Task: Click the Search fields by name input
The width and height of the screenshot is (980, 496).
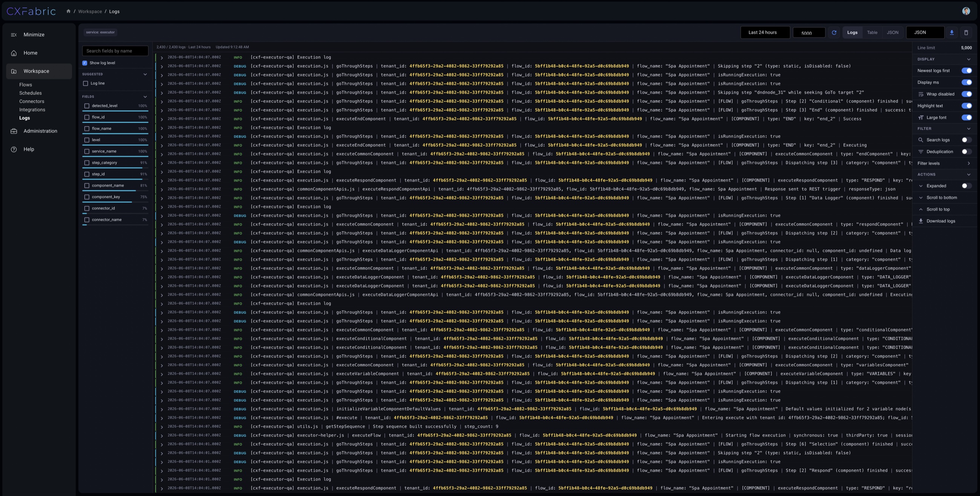Action: [x=115, y=51]
